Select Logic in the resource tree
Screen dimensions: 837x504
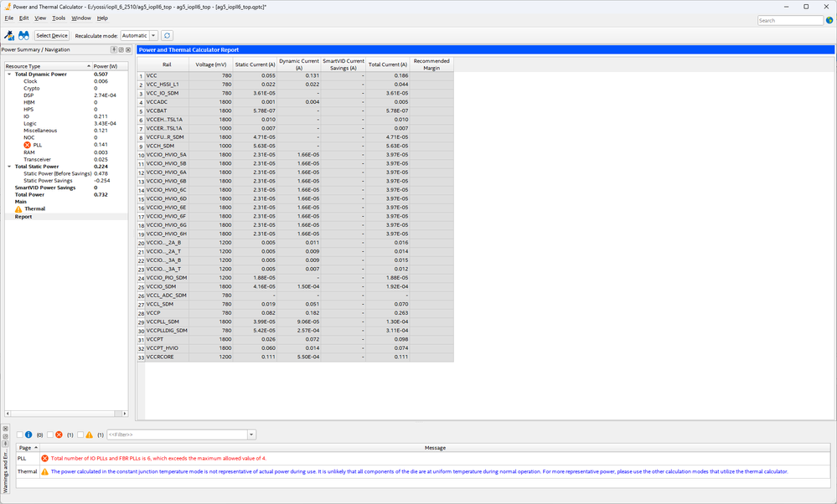point(30,124)
